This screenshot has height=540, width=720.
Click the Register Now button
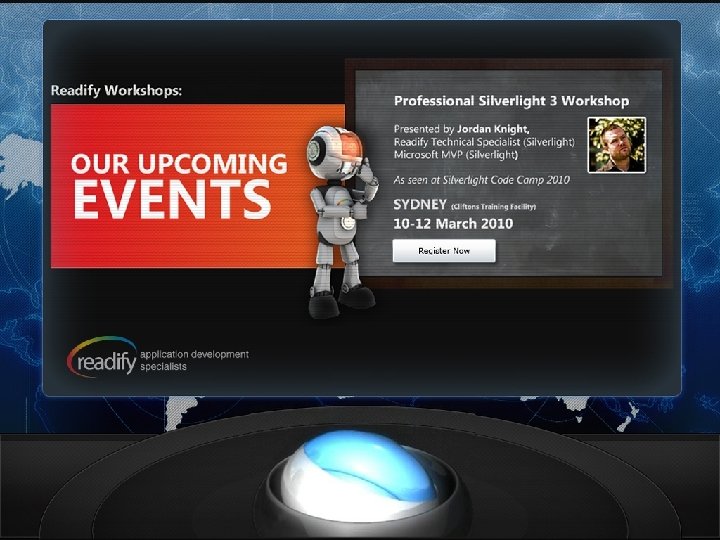pyautogui.click(x=444, y=251)
